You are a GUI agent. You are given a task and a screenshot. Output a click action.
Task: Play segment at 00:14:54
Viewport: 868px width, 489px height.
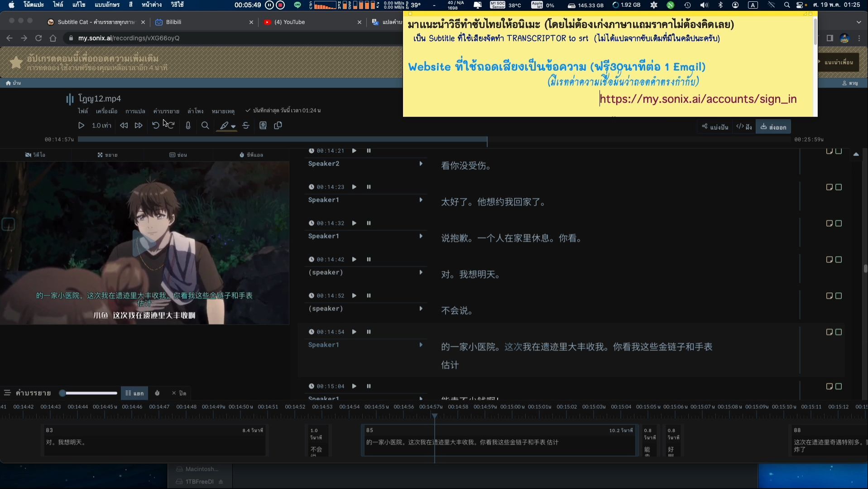point(354,332)
